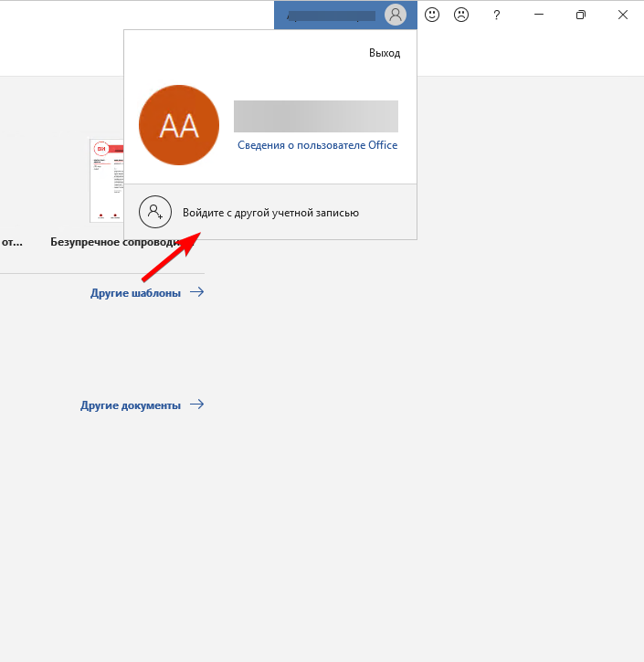Send negative feedback via the frowning face icon
Screen dimensions: 644x662
click(461, 15)
